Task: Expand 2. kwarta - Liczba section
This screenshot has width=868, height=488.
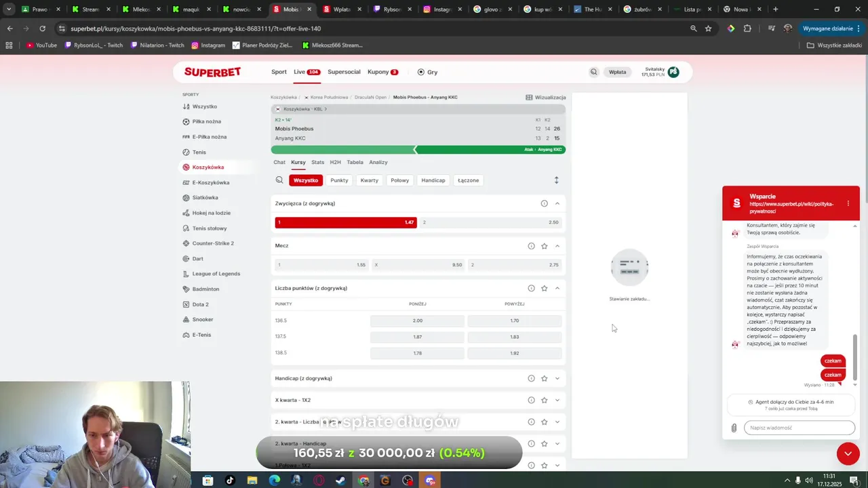Action: 557,422
